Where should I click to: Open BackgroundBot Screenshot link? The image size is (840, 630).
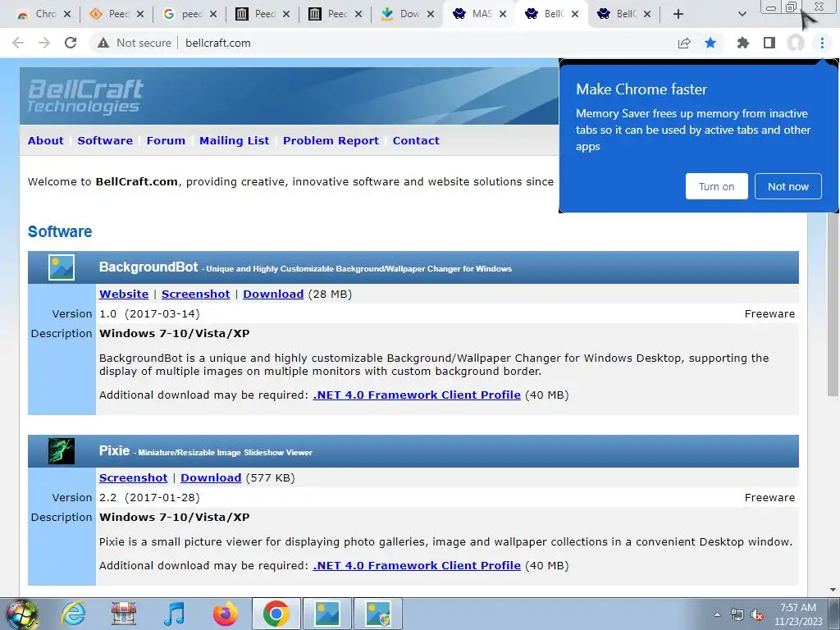pyautogui.click(x=195, y=294)
